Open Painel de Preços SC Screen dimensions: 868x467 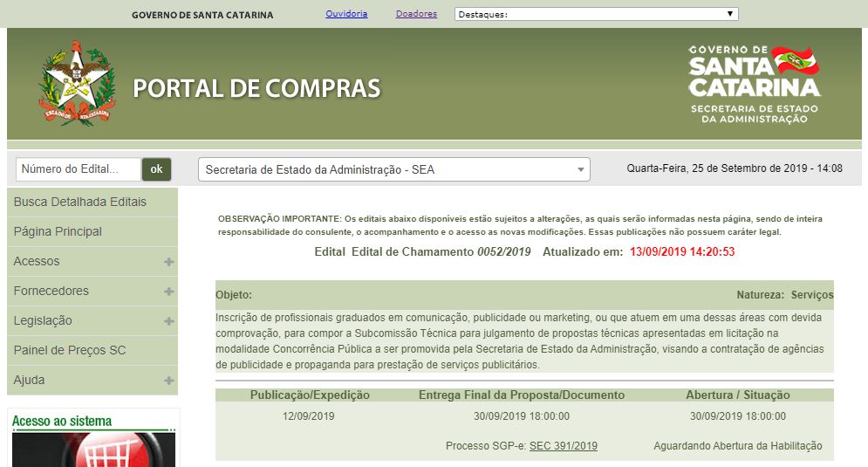(x=92, y=351)
